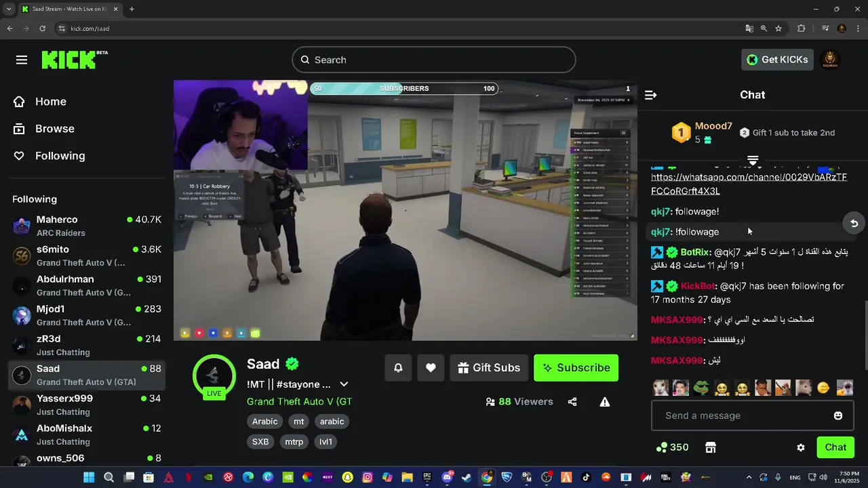Click the subscribers goal progress bar

404,88
